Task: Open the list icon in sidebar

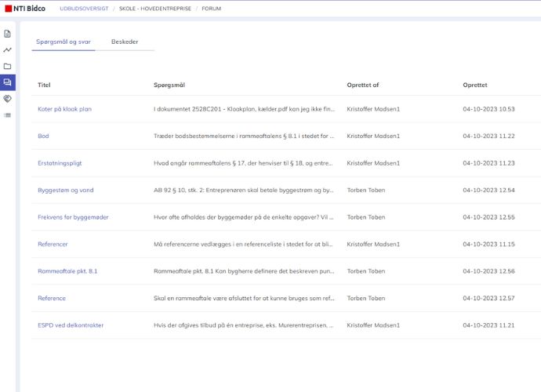Action: click(7, 115)
